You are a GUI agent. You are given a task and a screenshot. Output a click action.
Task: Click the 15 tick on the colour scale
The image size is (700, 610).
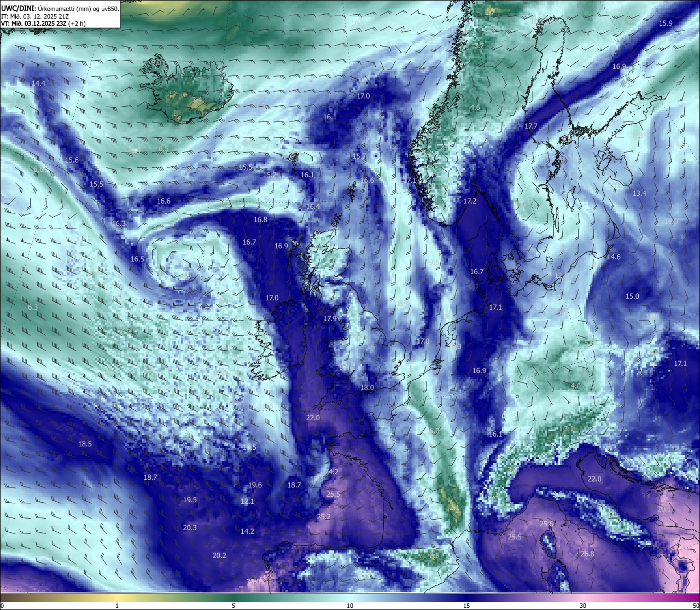466,606
